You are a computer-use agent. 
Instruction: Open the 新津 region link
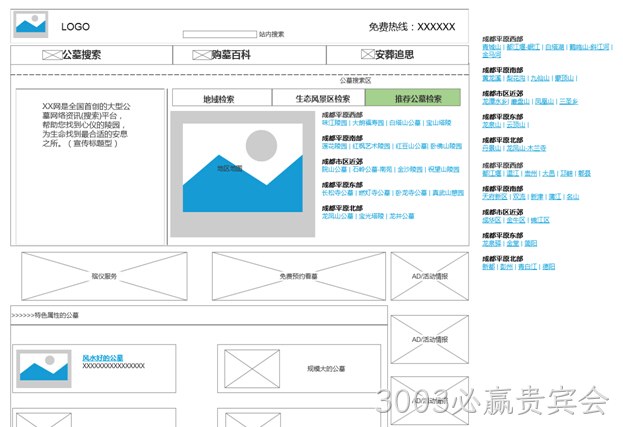click(537, 197)
